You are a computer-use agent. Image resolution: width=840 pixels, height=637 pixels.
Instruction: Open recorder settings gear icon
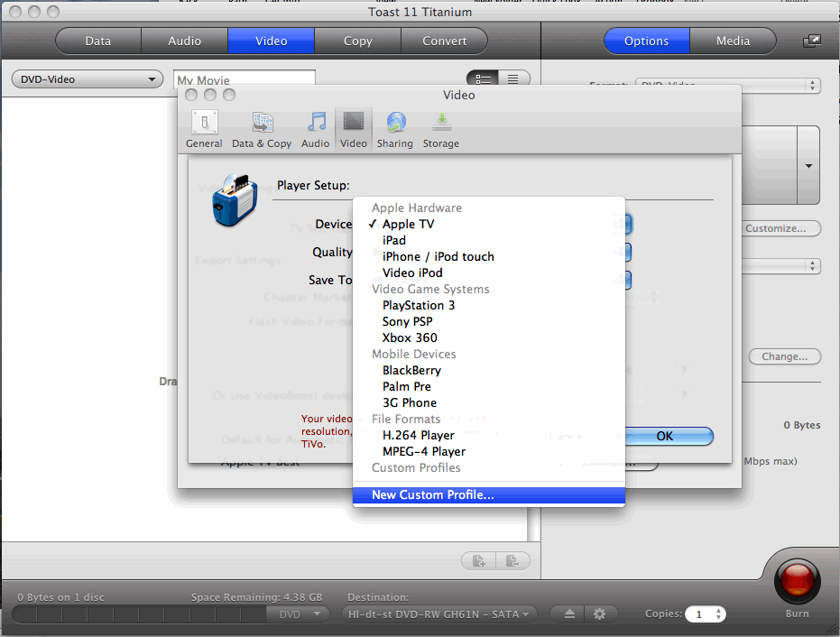[600, 614]
